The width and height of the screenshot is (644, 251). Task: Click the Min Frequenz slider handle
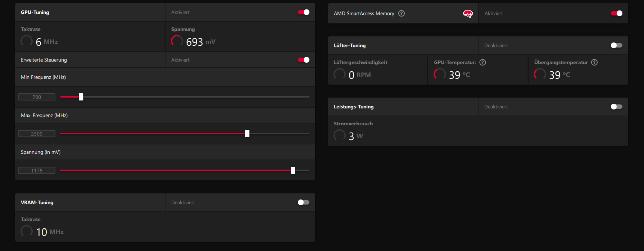click(81, 97)
